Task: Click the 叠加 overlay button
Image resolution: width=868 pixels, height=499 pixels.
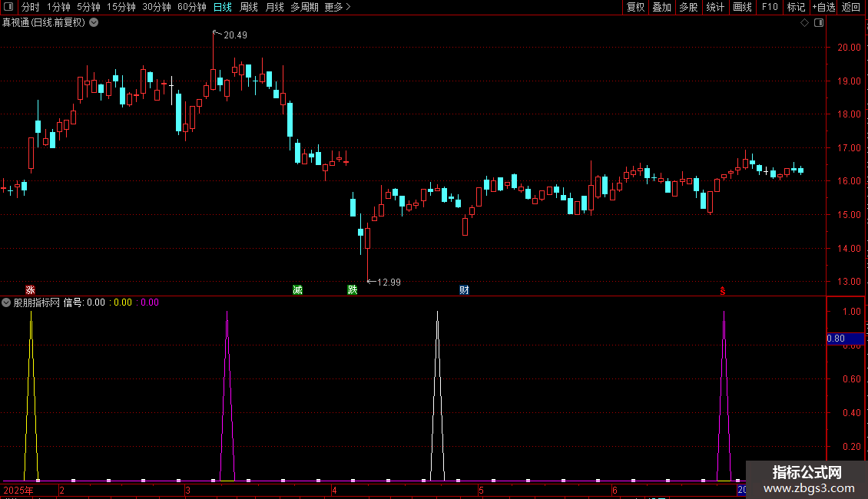Action: 662,7
